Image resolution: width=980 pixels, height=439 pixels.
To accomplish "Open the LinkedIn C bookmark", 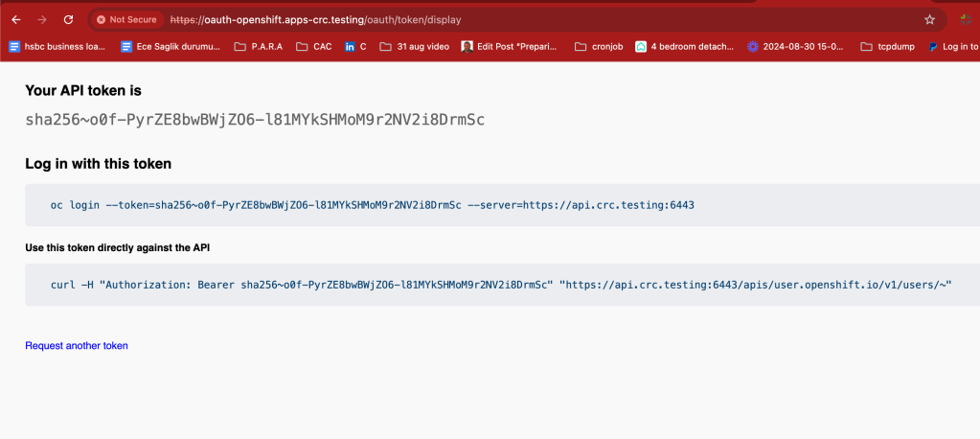I will pos(355,46).
